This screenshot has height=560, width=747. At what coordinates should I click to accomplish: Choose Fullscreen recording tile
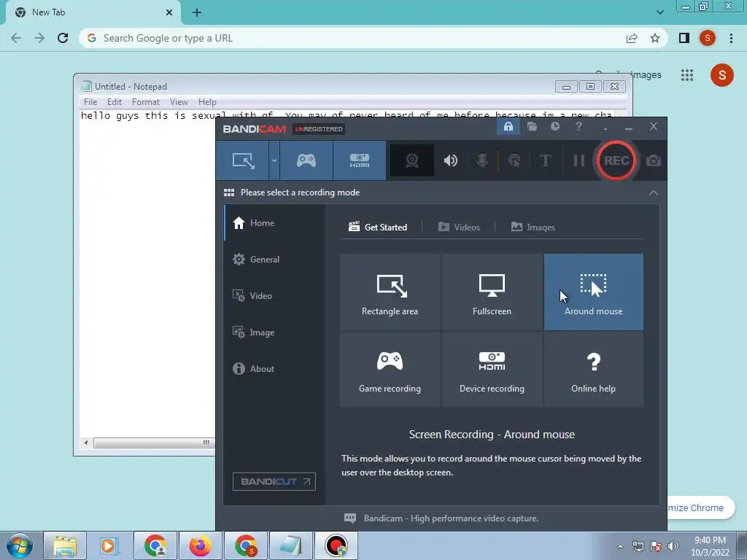pyautogui.click(x=492, y=292)
